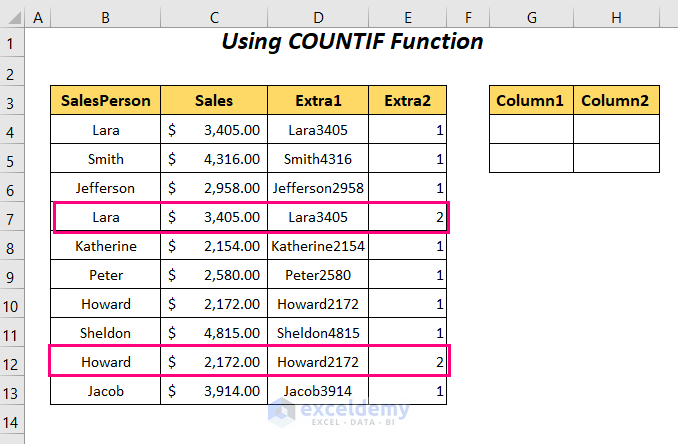The width and height of the screenshot is (678, 444).
Task: Select the empty cell below Column1
Action: tap(531, 130)
